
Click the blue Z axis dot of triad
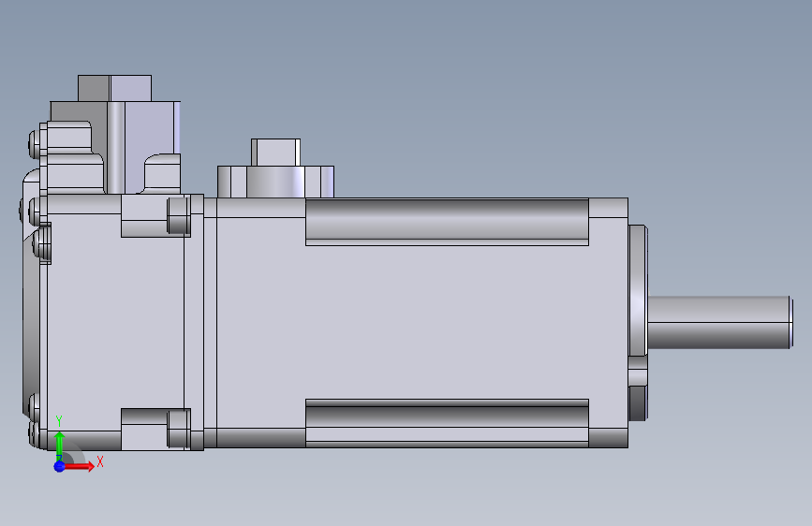click(59, 466)
